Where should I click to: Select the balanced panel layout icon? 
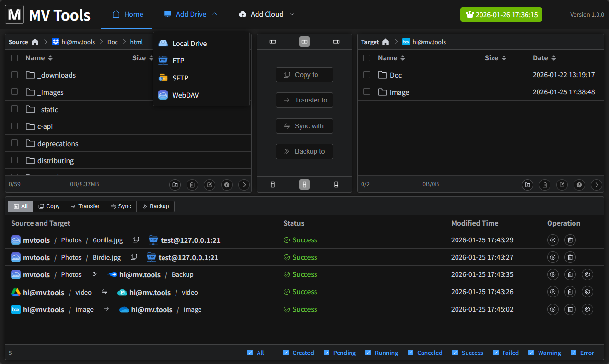(304, 42)
